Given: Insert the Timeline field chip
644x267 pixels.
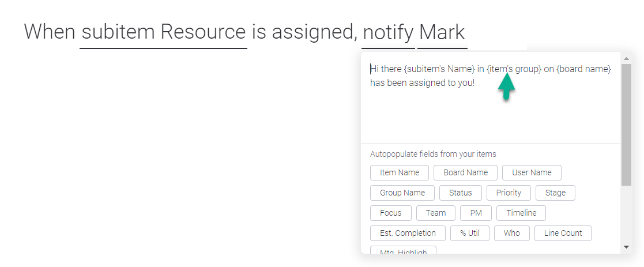Looking at the screenshot, I should tap(521, 213).
